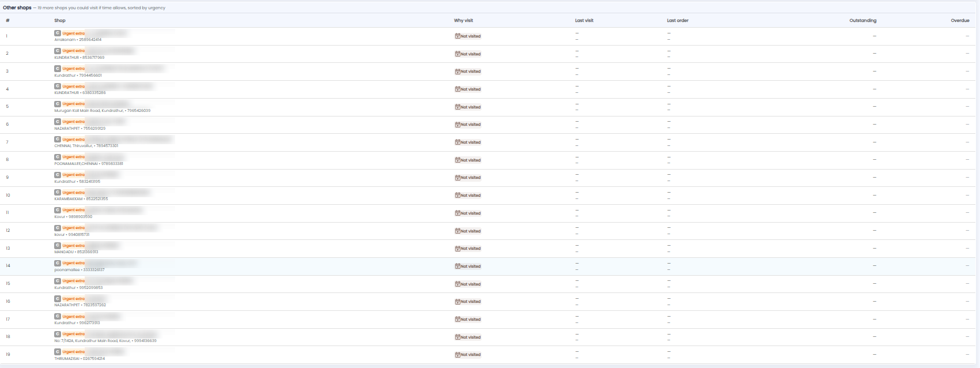Click the C badge for Kundrathur 5832413195 shop
980x368 pixels.
click(x=58, y=175)
